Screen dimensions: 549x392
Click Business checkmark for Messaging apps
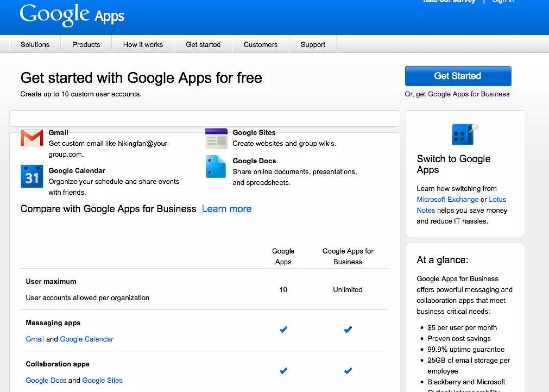(348, 329)
